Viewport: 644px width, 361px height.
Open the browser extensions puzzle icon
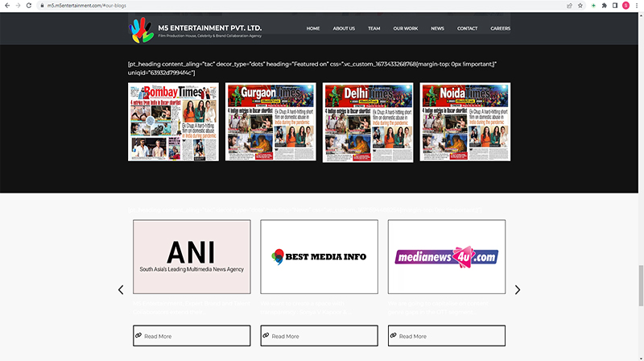pyautogui.click(x=604, y=5)
